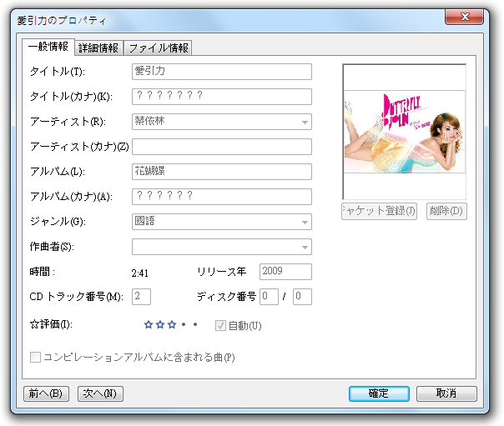Click the 削除 jacket button
504x426 pixels.
pos(446,211)
